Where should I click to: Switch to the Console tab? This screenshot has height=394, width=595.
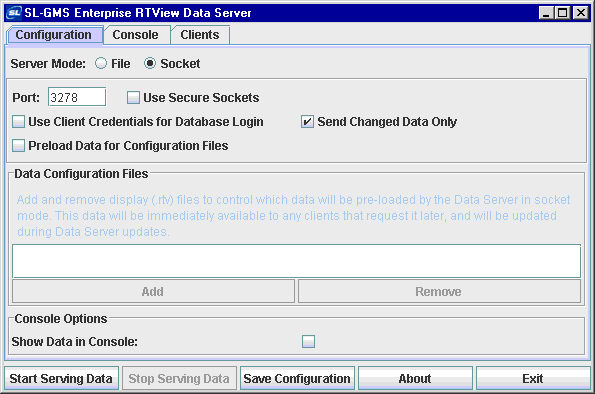135,35
